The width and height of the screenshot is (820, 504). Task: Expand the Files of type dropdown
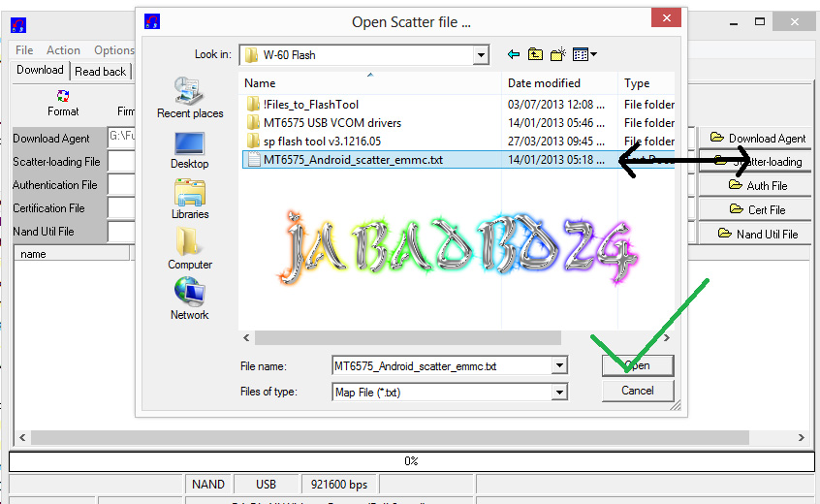click(x=559, y=392)
